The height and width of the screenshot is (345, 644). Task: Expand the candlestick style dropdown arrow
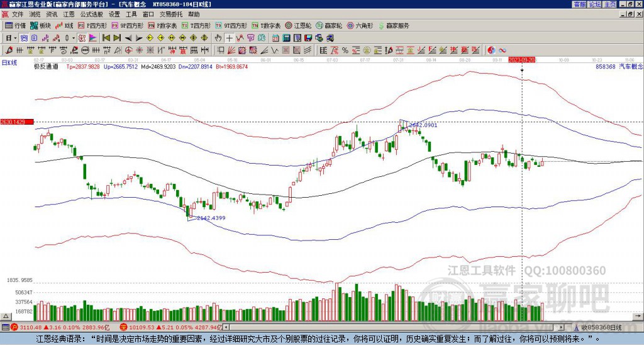[74, 38]
